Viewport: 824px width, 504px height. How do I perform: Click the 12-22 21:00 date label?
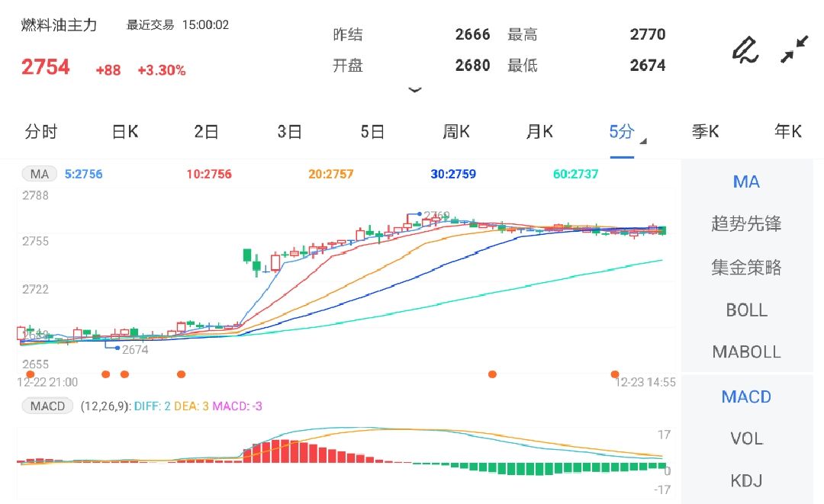pos(47,382)
